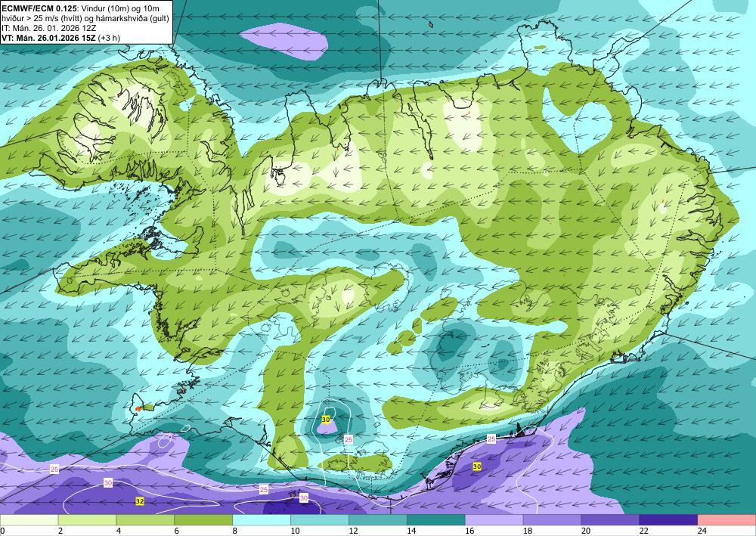This screenshot has height=536, width=756.
Task: Choose the dark indigo 22–24 m/s legend swatch
Action: coord(669,519)
